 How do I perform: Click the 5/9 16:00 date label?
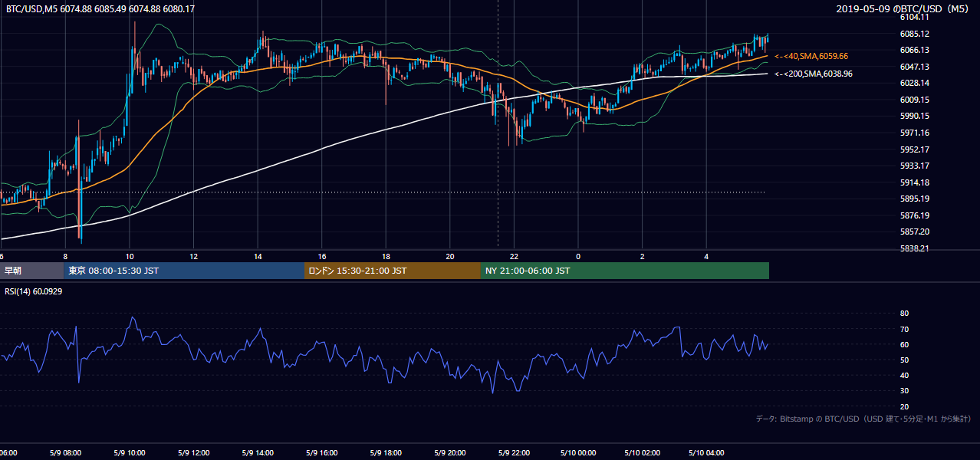coord(322,453)
